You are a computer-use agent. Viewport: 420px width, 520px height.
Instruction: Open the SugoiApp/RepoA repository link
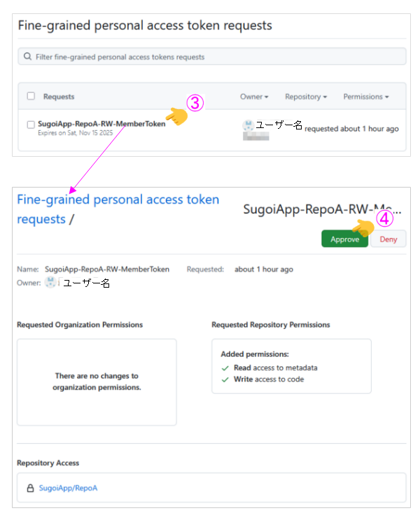[x=68, y=488]
